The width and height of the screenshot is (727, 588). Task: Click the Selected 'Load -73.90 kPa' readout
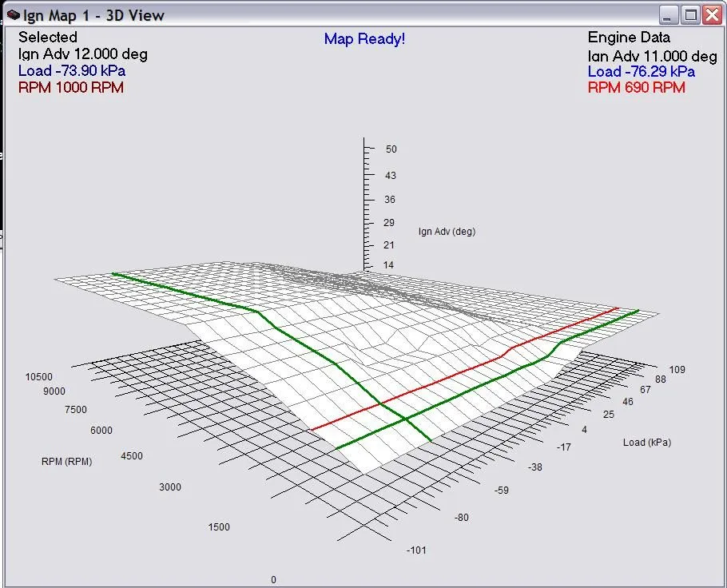click(72, 71)
